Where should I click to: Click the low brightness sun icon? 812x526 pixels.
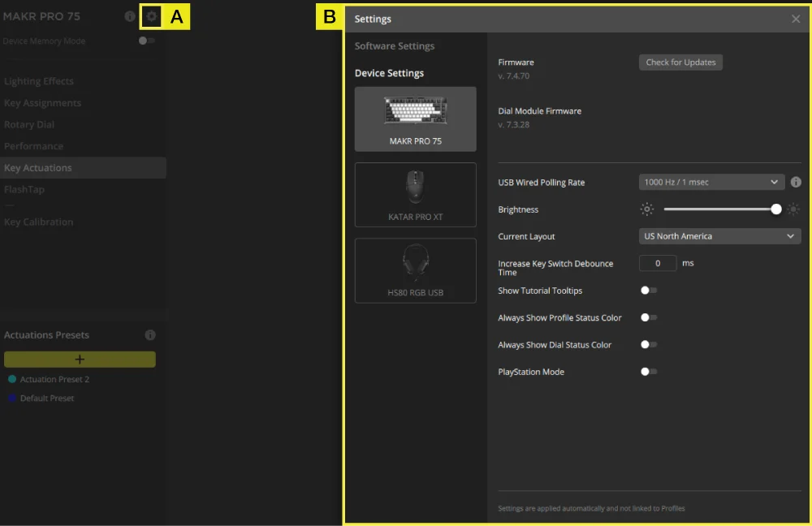pos(646,209)
